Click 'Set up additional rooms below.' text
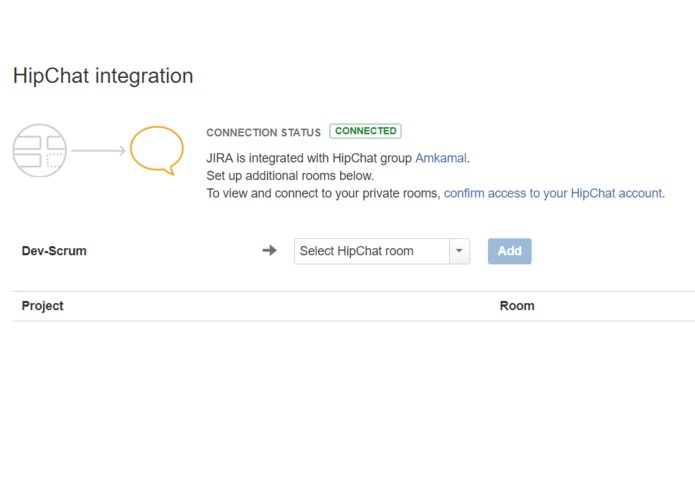695x494 pixels. click(290, 176)
